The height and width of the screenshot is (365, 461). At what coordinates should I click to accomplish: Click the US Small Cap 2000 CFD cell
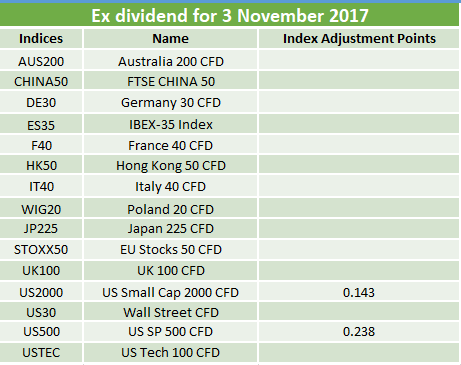click(x=170, y=292)
